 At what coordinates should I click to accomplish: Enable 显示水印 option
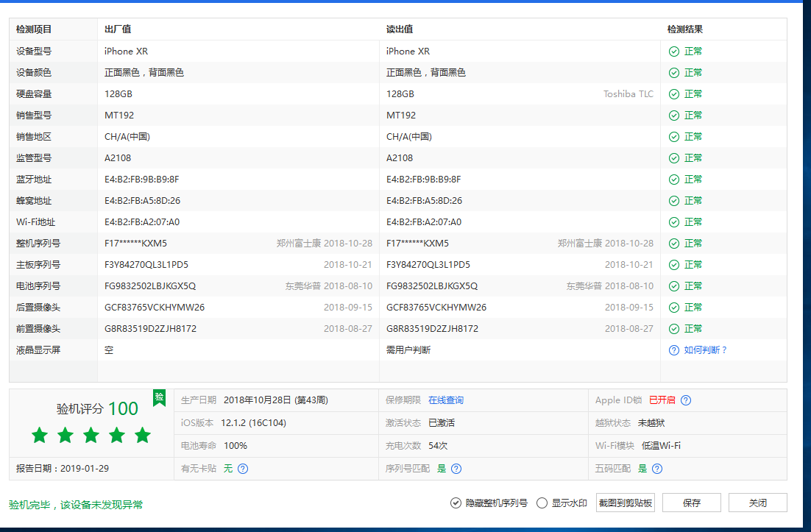(x=542, y=503)
